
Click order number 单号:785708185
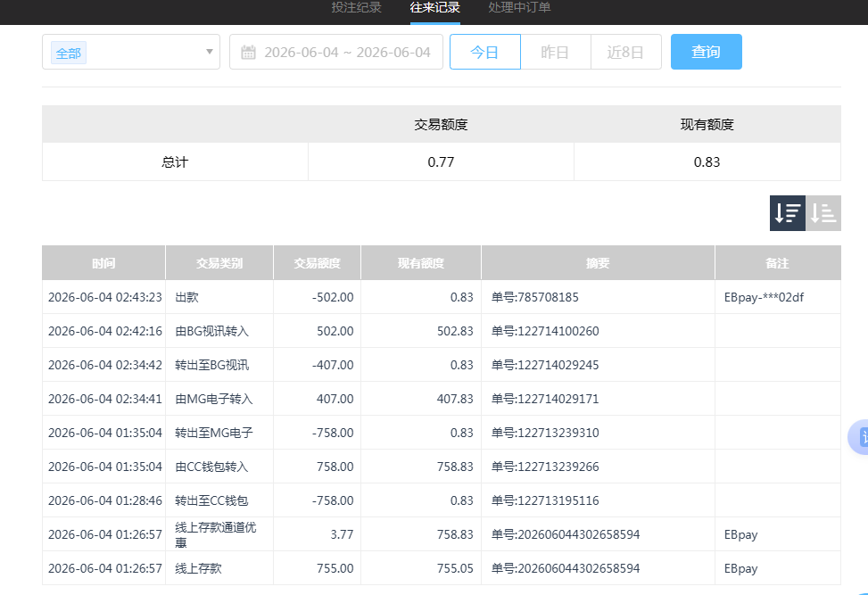(x=534, y=297)
